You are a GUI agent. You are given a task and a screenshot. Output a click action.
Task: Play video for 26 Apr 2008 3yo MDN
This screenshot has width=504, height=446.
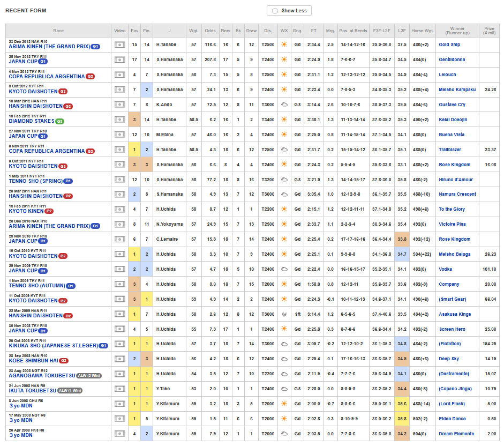click(x=119, y=434)
